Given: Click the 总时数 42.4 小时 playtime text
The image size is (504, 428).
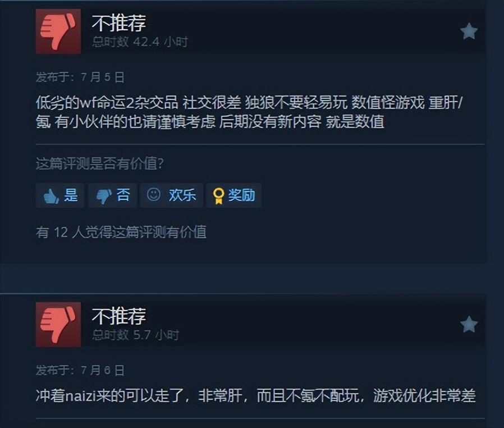Looking at the screenshot, I should point(140,42).
